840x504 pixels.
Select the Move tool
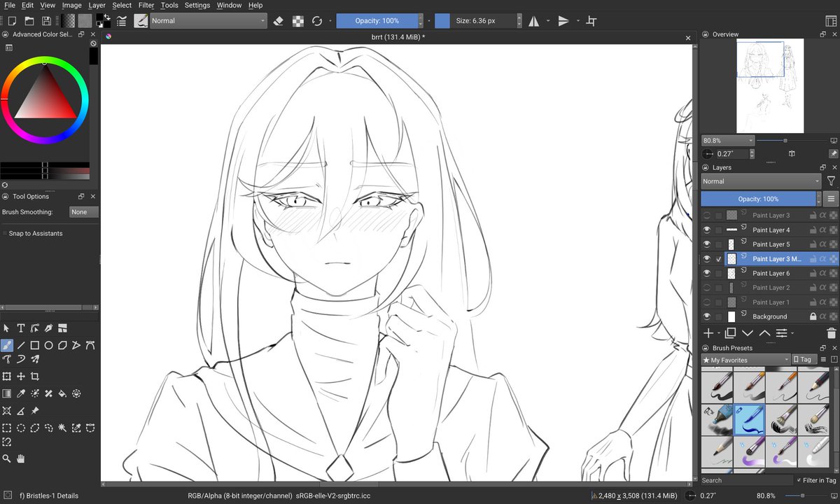20,377
